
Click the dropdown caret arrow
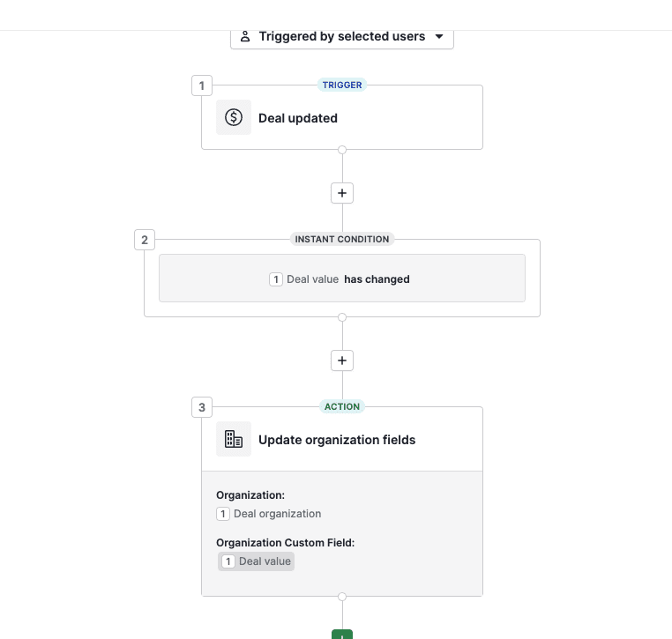pyautogui.click(x=439, y=37)
